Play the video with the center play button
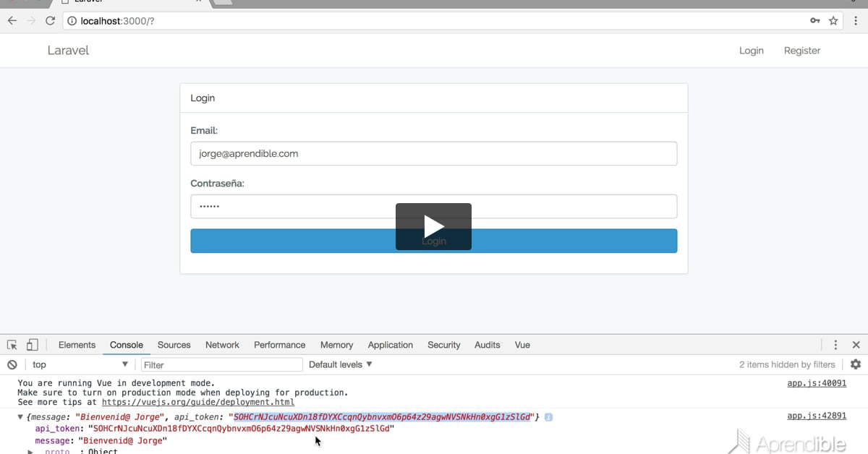 [433, 226]
